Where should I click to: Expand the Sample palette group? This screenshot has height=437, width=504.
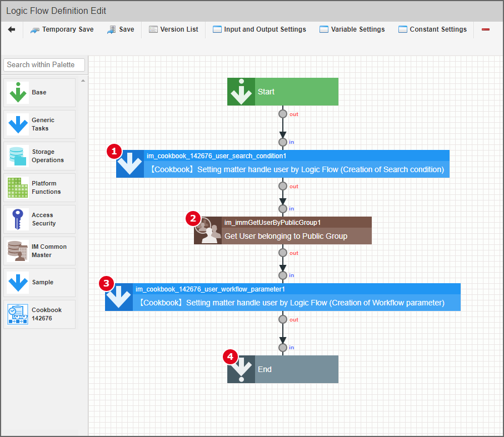click(39, 283)
